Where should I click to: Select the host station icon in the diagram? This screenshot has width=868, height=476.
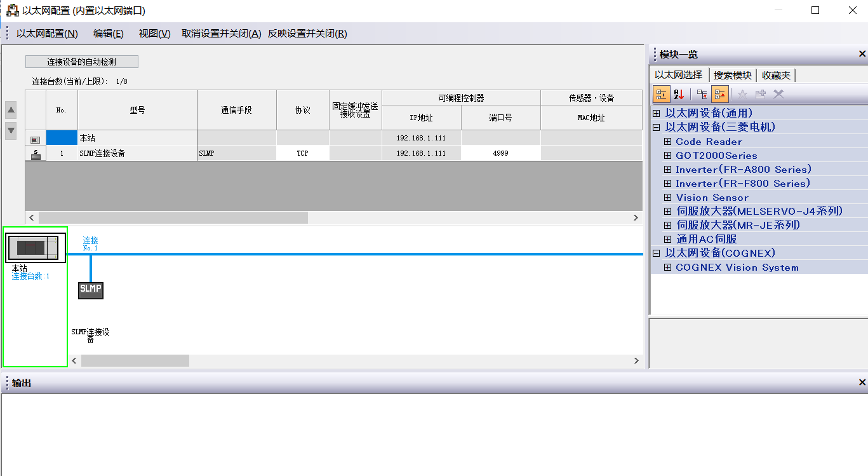tap(36, 248)
